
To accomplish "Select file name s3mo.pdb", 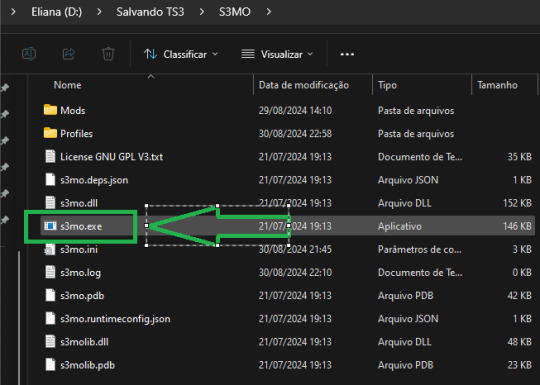I will tap(82, 296).
